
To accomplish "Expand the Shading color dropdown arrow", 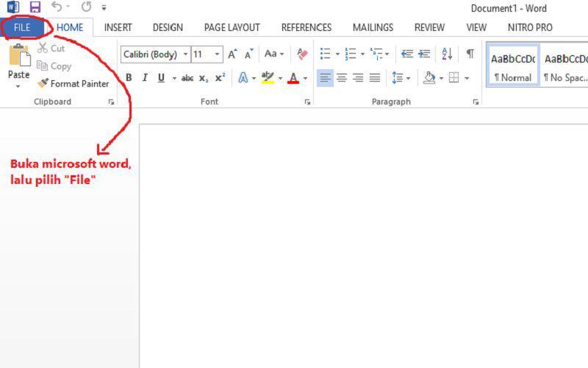I will point(442,78).
